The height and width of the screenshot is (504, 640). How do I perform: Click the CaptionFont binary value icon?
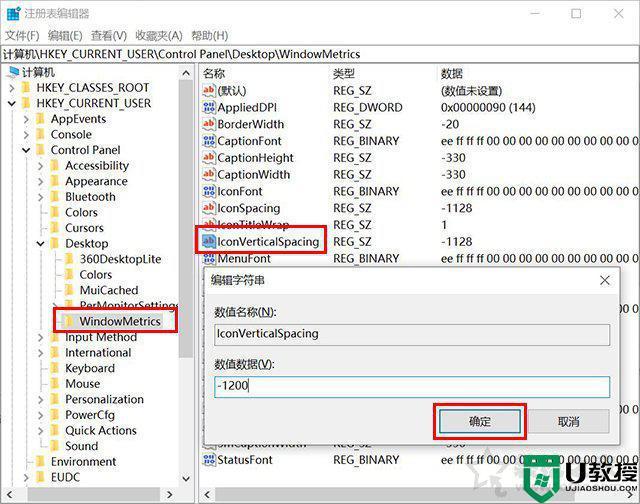[209, 141]
